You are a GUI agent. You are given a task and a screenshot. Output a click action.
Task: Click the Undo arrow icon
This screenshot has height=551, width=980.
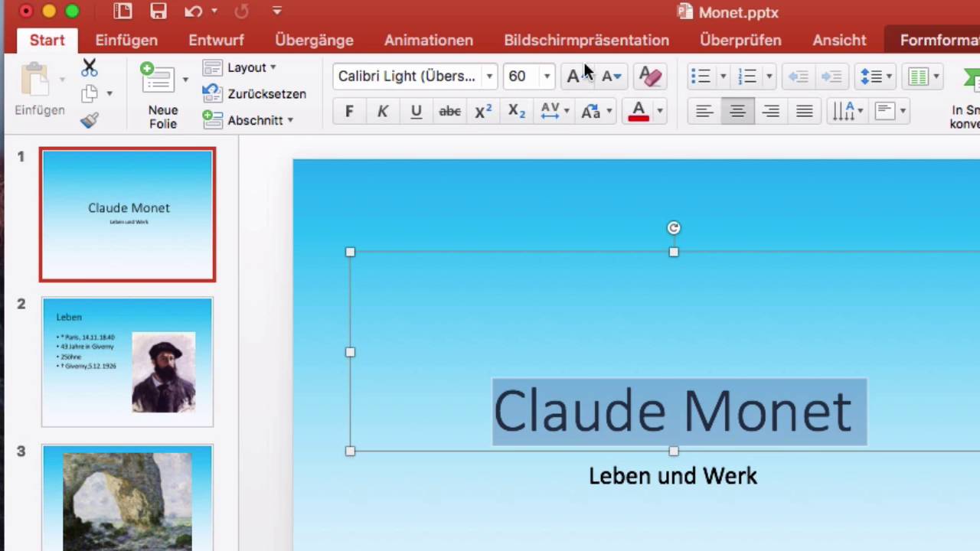point(194,11)
